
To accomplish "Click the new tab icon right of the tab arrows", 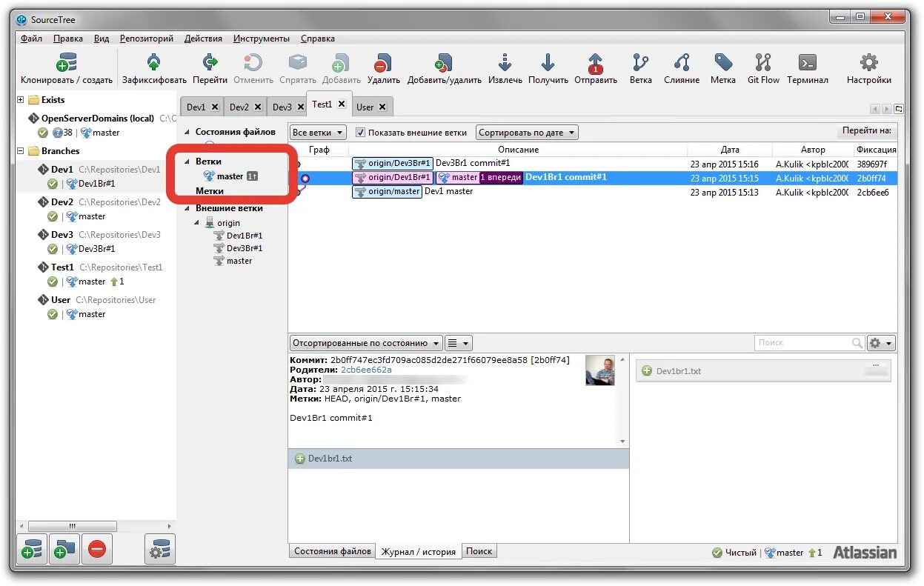I will pos(898,108).
